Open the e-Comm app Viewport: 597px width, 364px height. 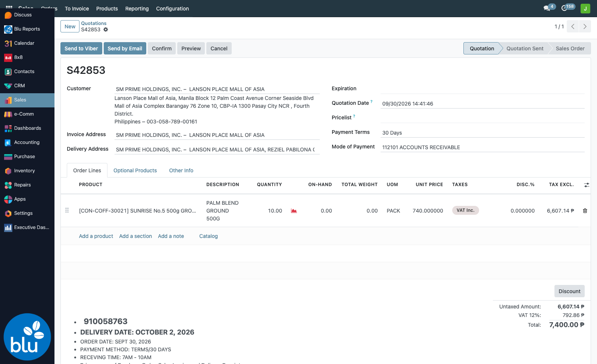coord(27,114)
